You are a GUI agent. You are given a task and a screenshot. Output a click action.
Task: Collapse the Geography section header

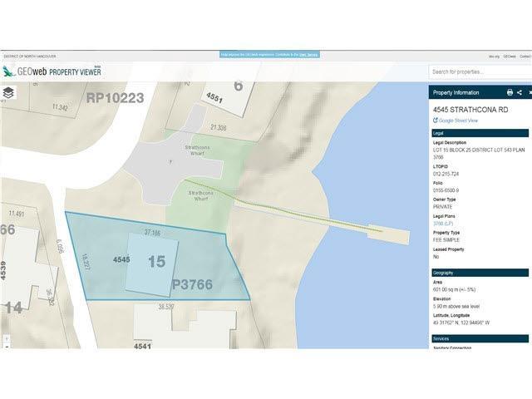(480, 273)
